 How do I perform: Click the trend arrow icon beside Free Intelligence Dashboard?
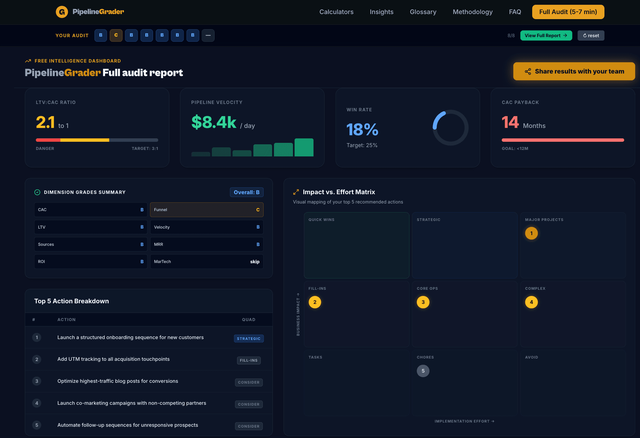pyautogui.click(x=28, y=61)
